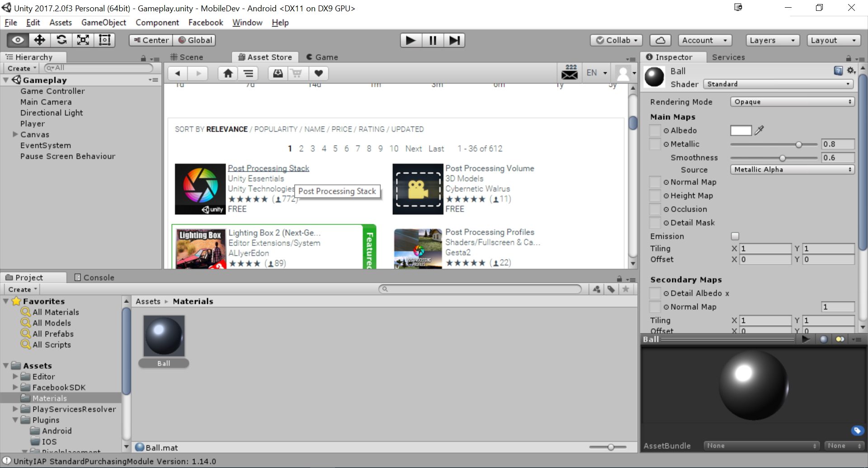This screenshot has height=468, width=868.
Task: Open Asset Store wish list heart
Action: (319, 73)
